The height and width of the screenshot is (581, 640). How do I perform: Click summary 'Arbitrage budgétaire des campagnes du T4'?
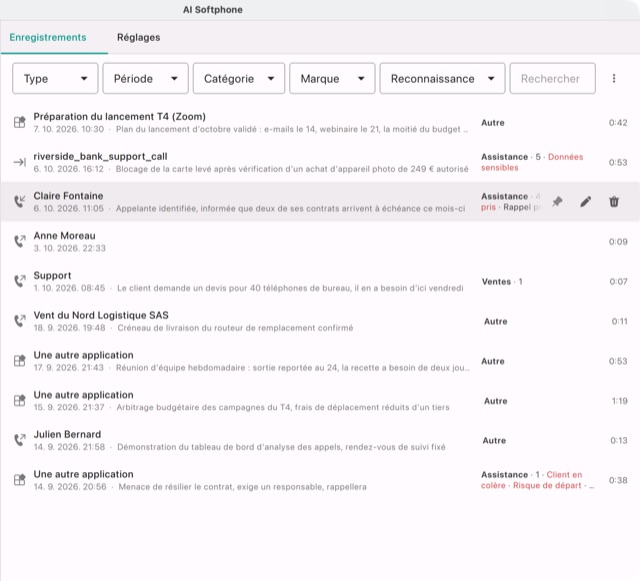pyautogui.click(x=283, y=407)
